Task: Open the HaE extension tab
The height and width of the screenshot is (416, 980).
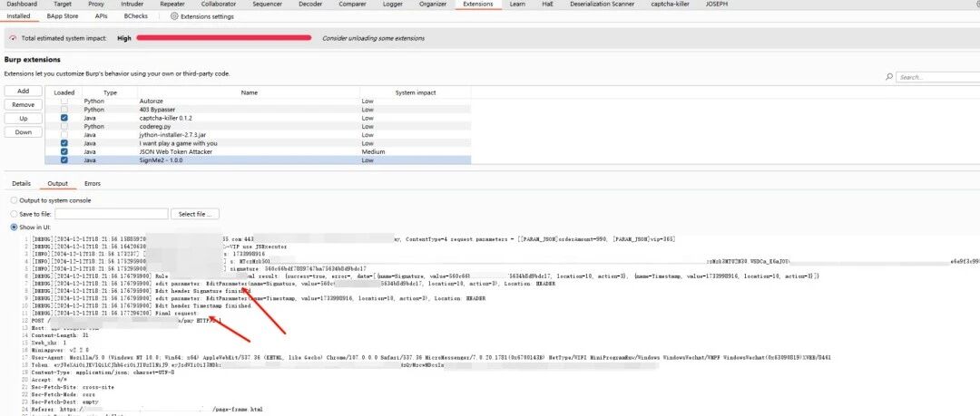Action: 547,4
